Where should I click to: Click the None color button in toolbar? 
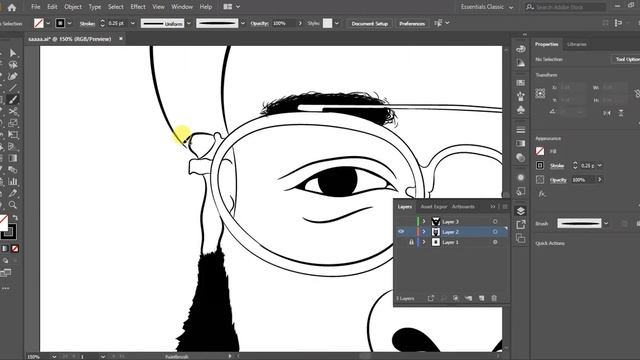coord(15,248)
